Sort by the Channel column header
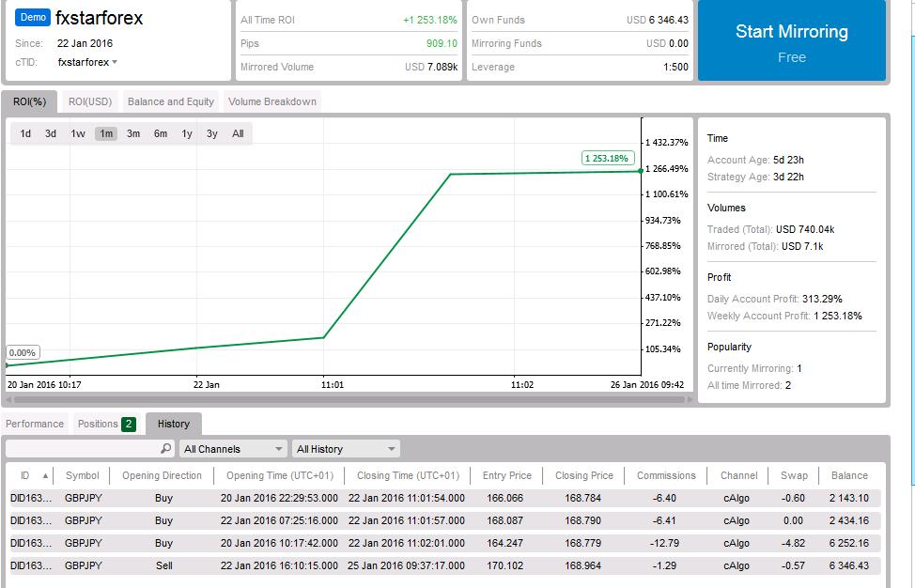Viewport: 915px width, 588px height. [x=738, y=475]
